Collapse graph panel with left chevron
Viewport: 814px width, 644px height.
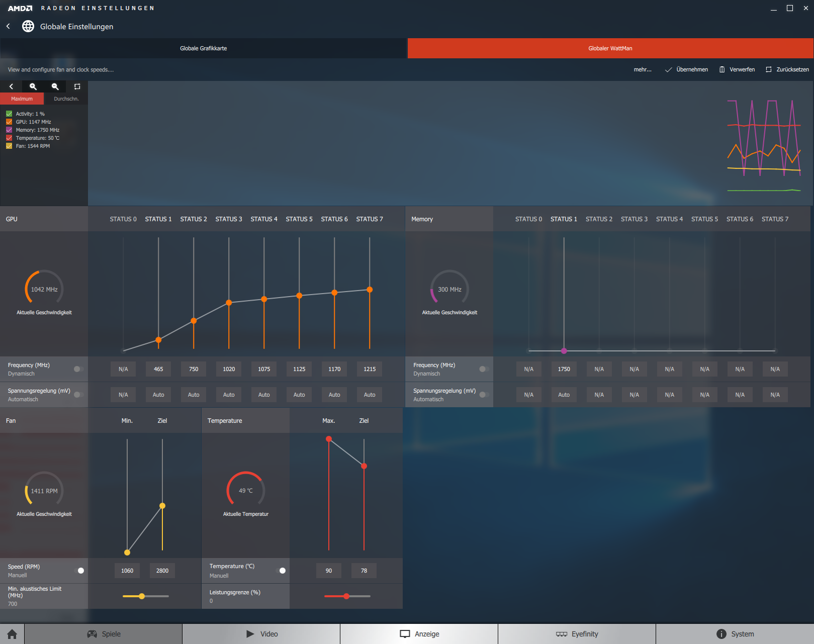pos(11,86)
